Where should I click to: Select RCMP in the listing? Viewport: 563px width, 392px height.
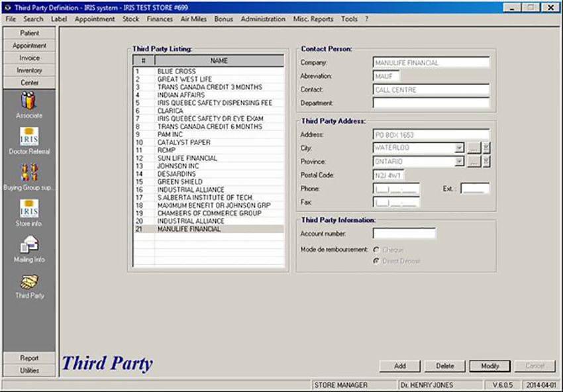(x=209, y=150)
